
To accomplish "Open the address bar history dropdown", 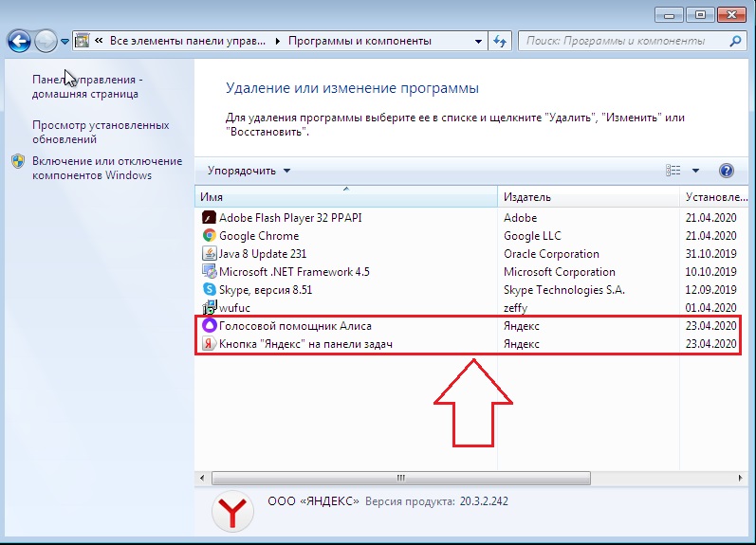I will pyautogui.click(x=478, y=42).
